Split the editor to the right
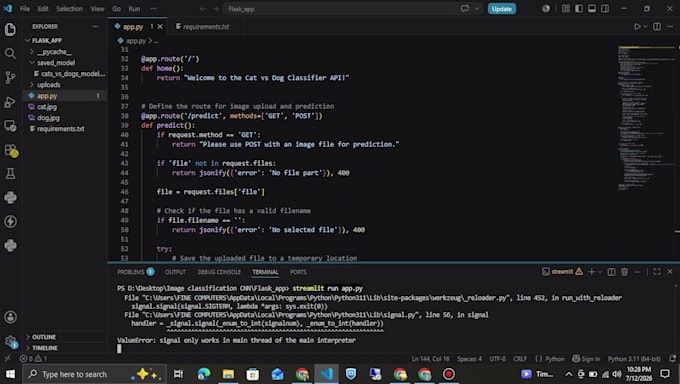This screenshot has height=384, width=680. click(657, 26)
